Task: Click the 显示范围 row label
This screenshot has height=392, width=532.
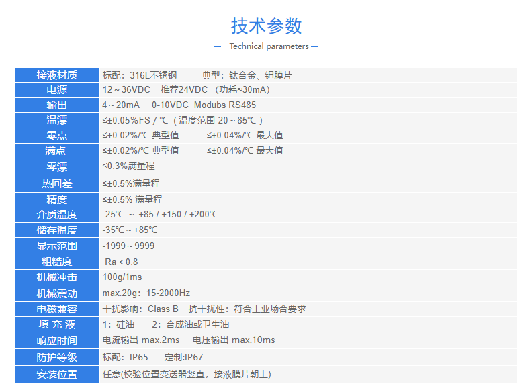Action: click(57, 246)
